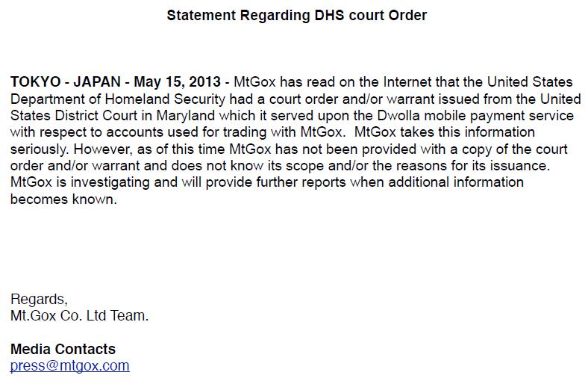Click the 'Mt.Gox Co. Ltd Team.' signature
Image resolution: width=588 pixels, height=387 pixels.
point(79,316)
